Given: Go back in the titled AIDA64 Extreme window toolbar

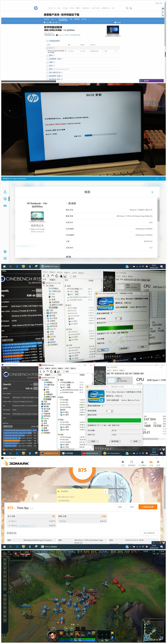Looking at the screenshot, I should pyautogui.click(x=41, y=372).
